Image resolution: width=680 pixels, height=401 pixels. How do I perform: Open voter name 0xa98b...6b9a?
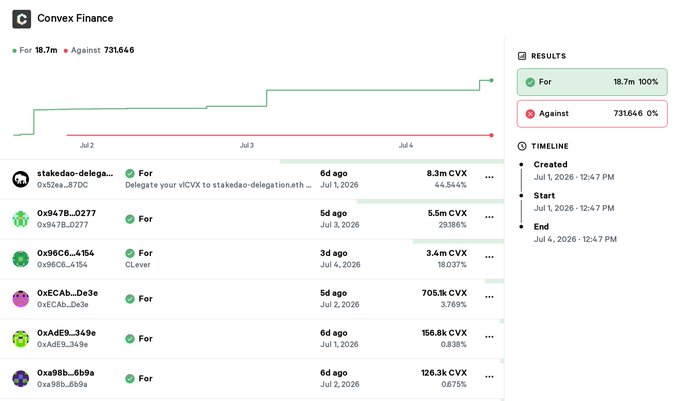(x=65, y=373)
